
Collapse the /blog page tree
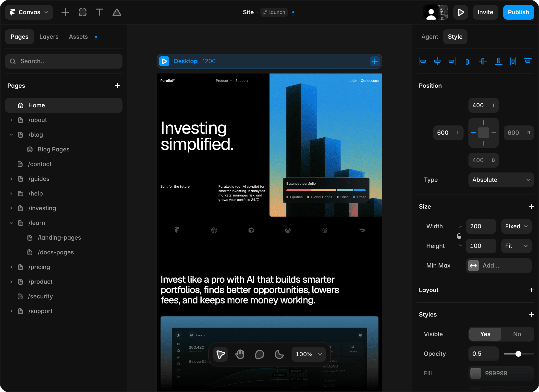coord(11,135)
